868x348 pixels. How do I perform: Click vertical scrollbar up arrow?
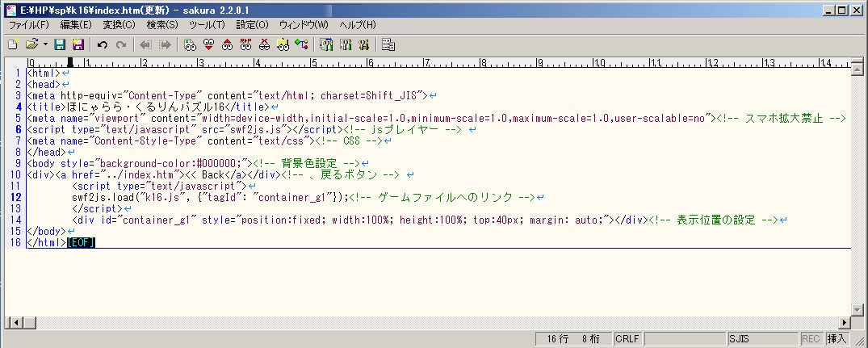857,69
